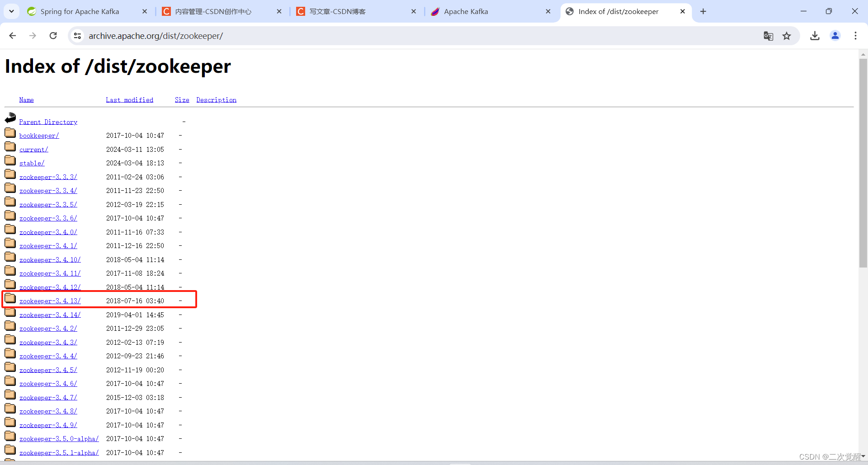The height and width of the screenshot is (465, 868).
Task: Reload the current page
Action: click(53, 36)
